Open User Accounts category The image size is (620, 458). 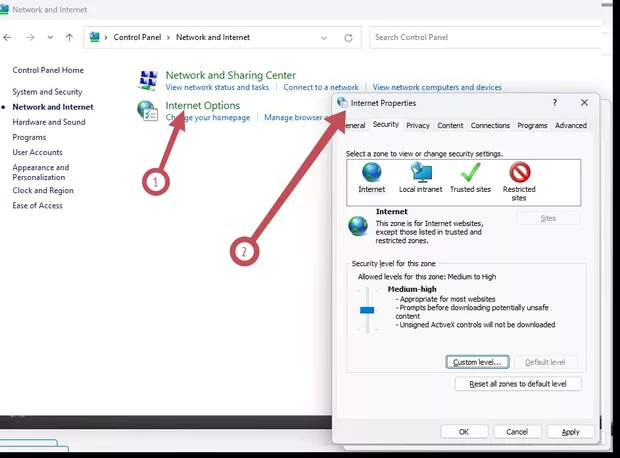tap(37, 152)
